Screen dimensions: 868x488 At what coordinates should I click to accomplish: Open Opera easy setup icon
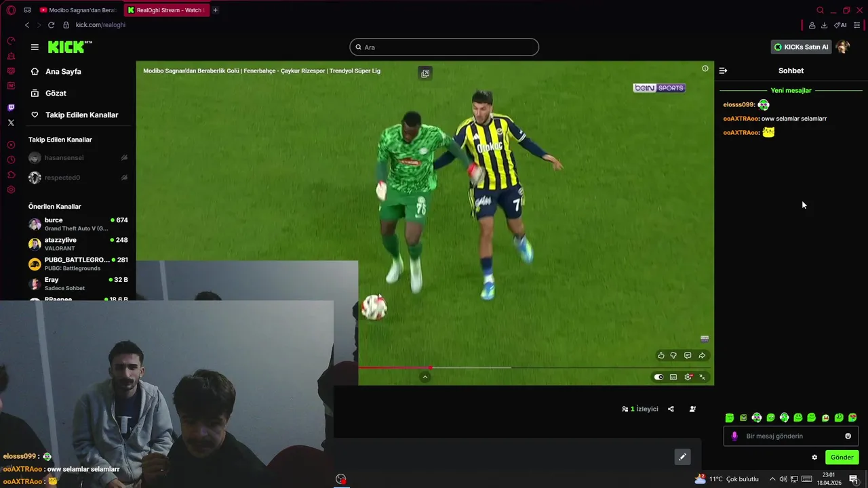pos(857,25)
